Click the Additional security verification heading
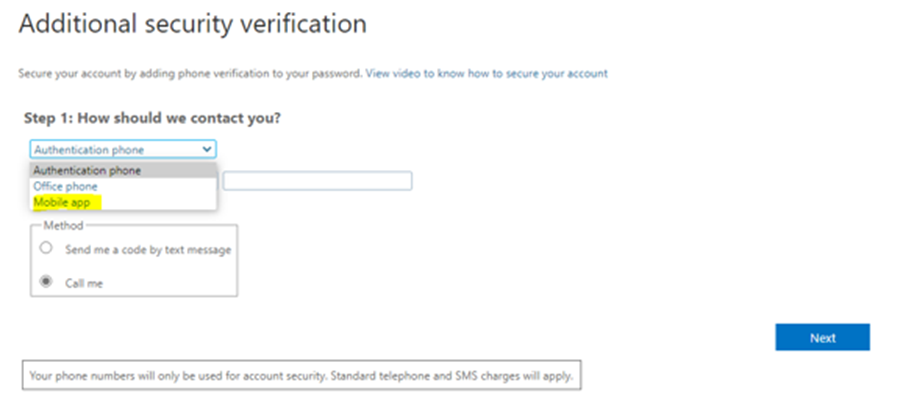 [192, 23]
